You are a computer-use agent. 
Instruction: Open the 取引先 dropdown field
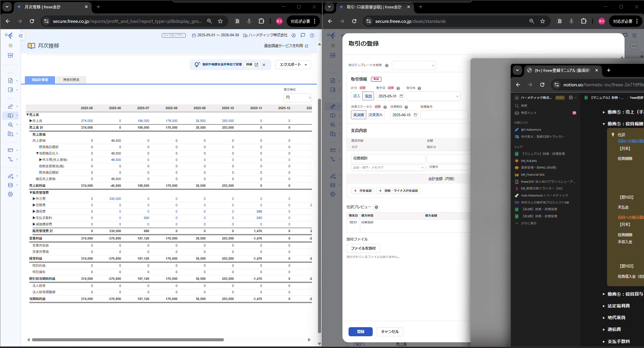coord(433,96)
